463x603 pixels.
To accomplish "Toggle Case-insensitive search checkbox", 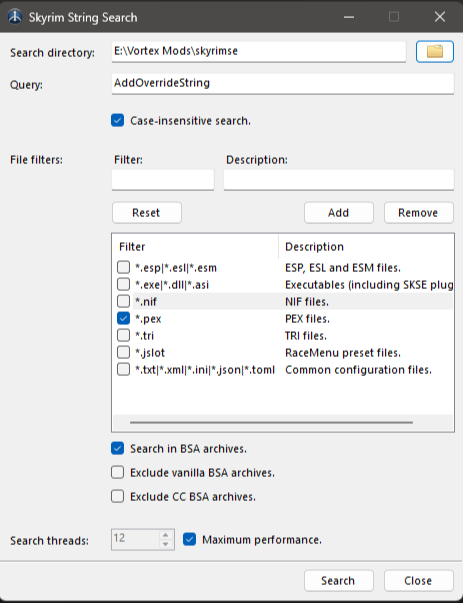I will 118,120.
